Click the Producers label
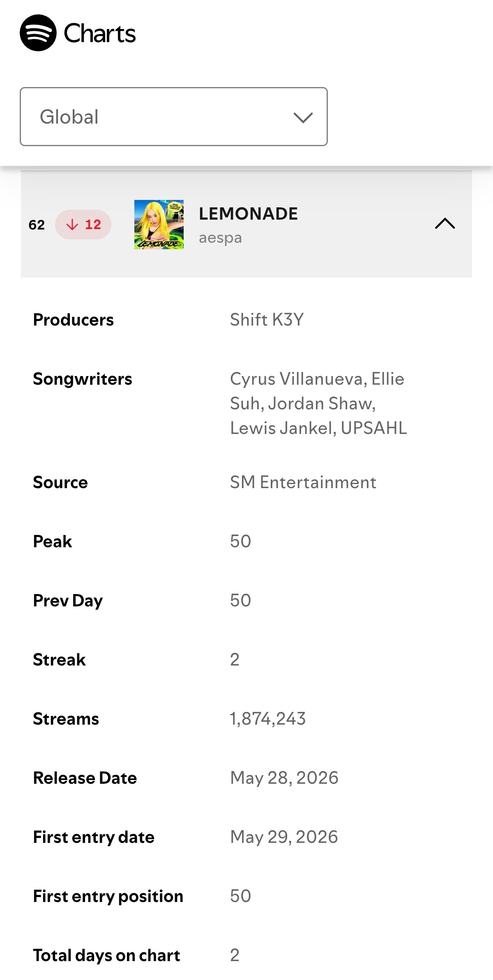Image resolution: width=493 pixels, height=980 pixels. pyautogui.click(x=74, y=320)
